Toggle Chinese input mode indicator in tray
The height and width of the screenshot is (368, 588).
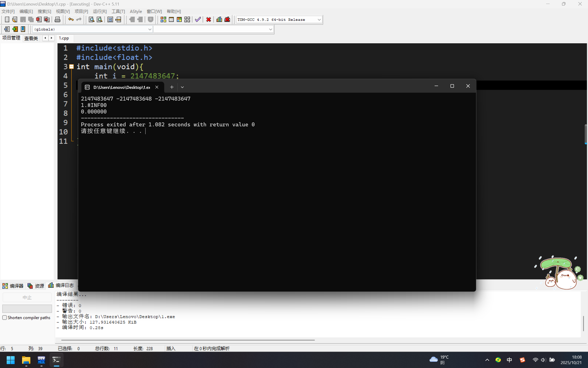(509, 360)
